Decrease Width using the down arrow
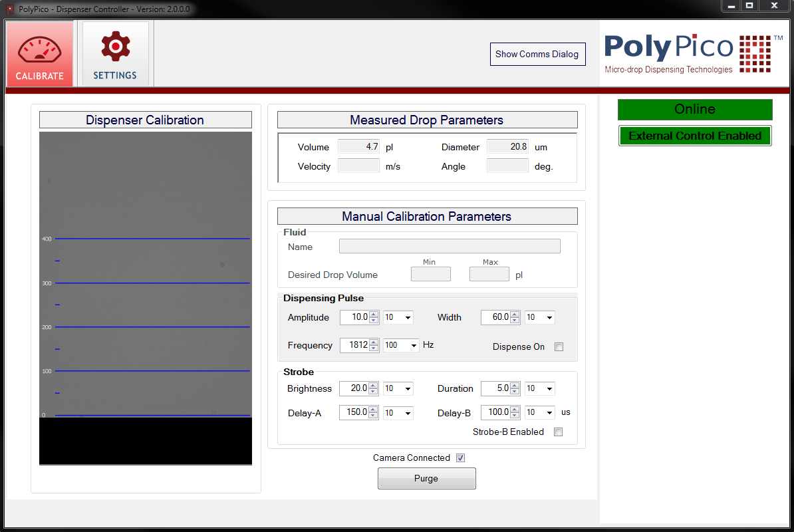Image resolution: width=794 pixels, height=532 pixels. pyautogui.click(x=515, y=320)
